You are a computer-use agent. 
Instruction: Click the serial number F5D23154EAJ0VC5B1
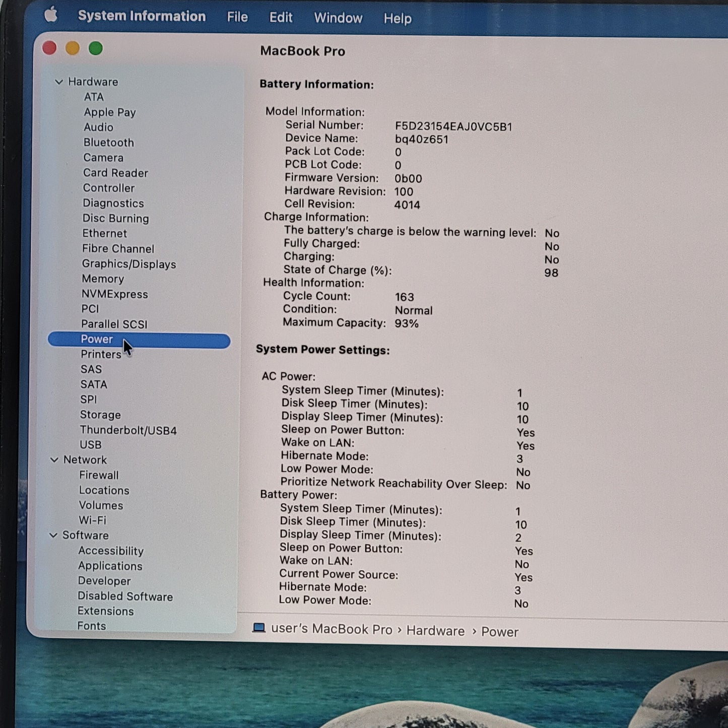click(453, 126)
